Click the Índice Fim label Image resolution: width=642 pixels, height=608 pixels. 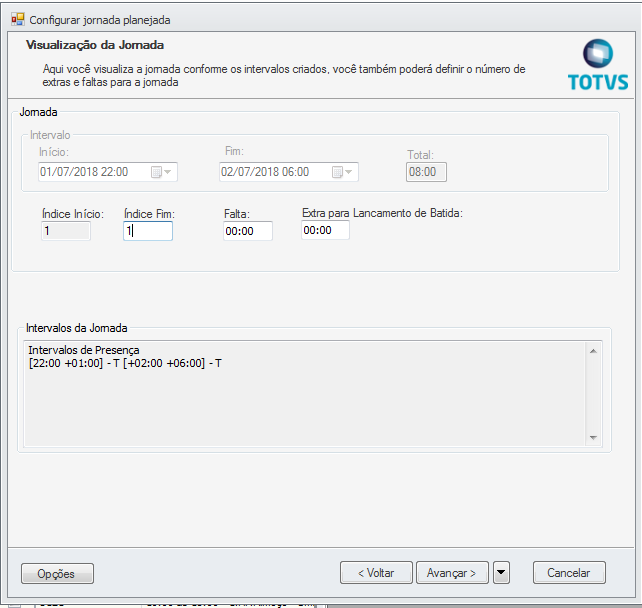tap(149, 214)
